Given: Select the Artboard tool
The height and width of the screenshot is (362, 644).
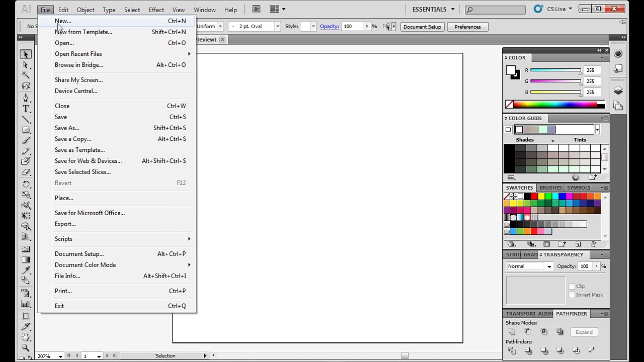Looking at the screenshot, I should coord(26,316).
